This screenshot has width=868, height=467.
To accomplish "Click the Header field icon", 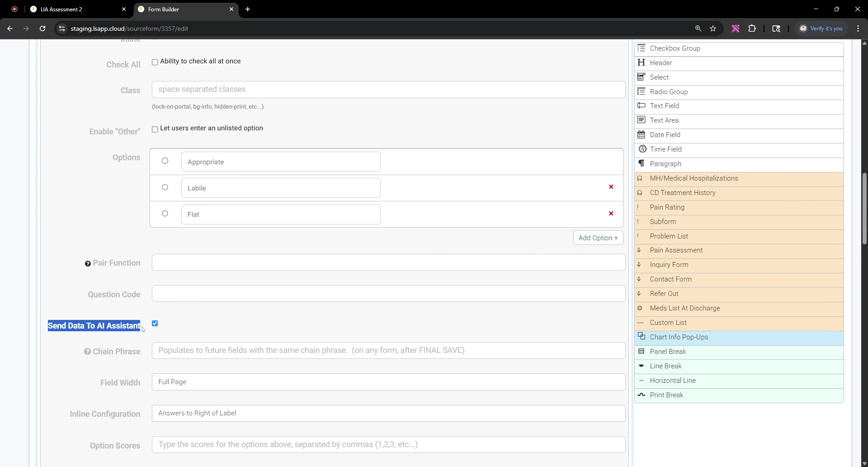I will click(641, 63).
